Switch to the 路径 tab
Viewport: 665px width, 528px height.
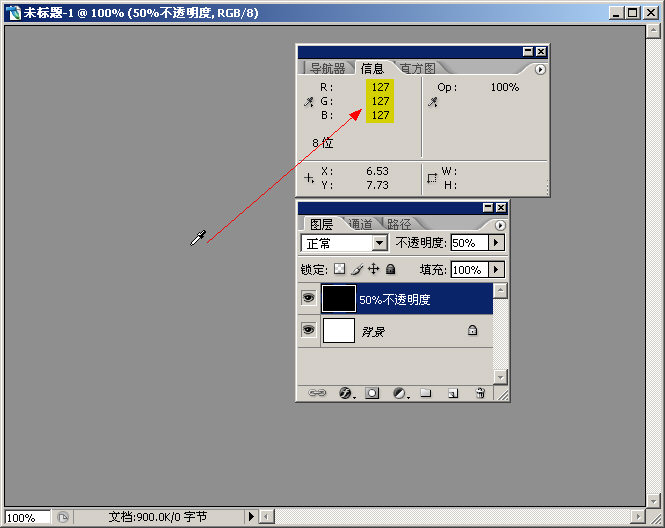pos(399,224)
